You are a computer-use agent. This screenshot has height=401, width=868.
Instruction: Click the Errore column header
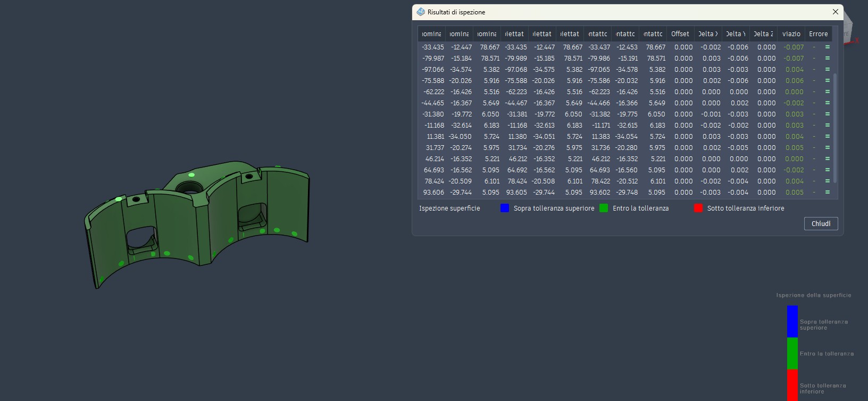click(x=819, y=34)
